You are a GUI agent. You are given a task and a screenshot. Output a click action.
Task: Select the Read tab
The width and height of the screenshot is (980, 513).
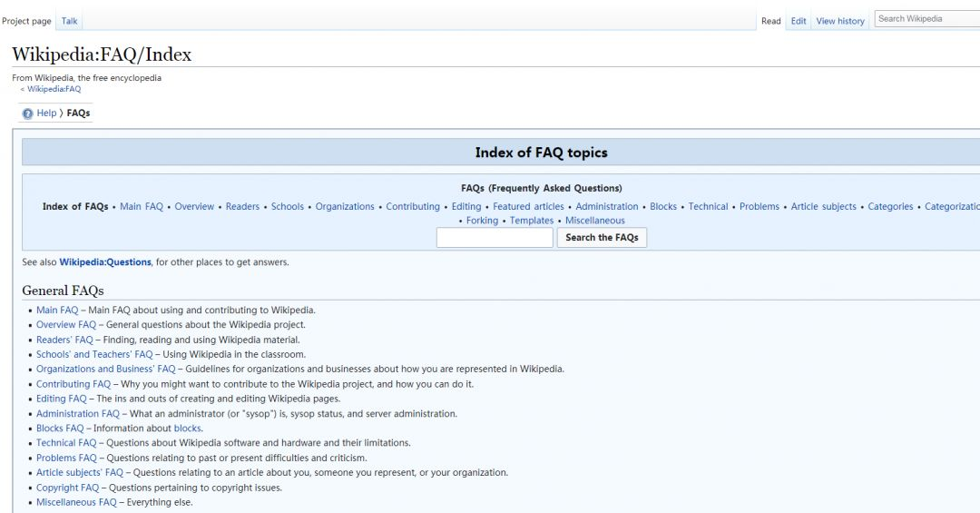770,21
